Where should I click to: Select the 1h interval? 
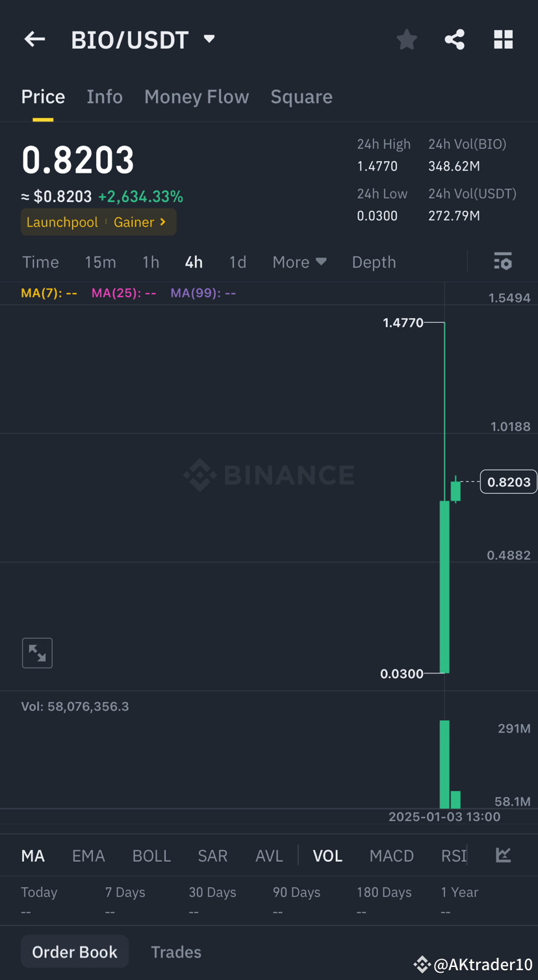[x=151, y=262]
